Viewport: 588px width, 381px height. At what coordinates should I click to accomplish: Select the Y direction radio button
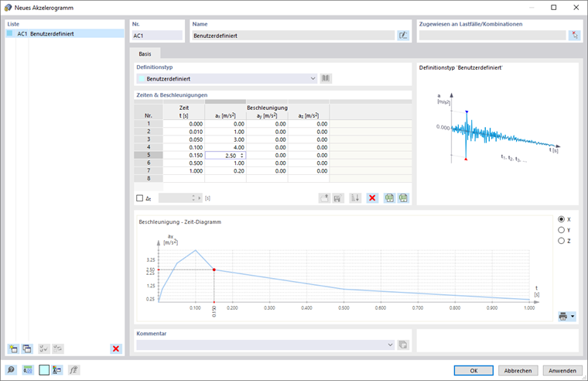click(561, 230)
